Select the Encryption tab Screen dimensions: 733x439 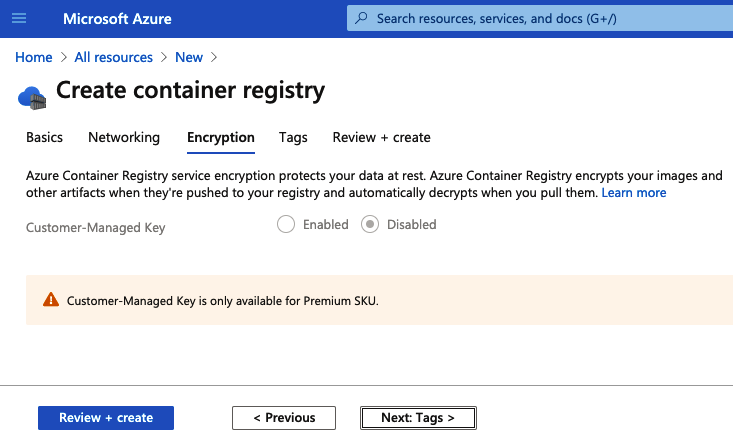pos(221,137)
